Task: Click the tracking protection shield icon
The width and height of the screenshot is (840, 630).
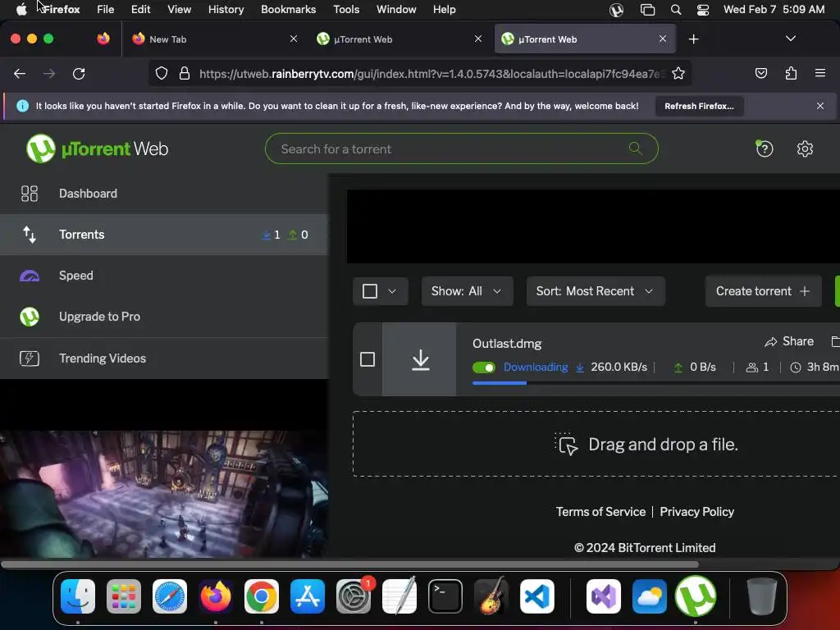Action: (x=162, y=73)
